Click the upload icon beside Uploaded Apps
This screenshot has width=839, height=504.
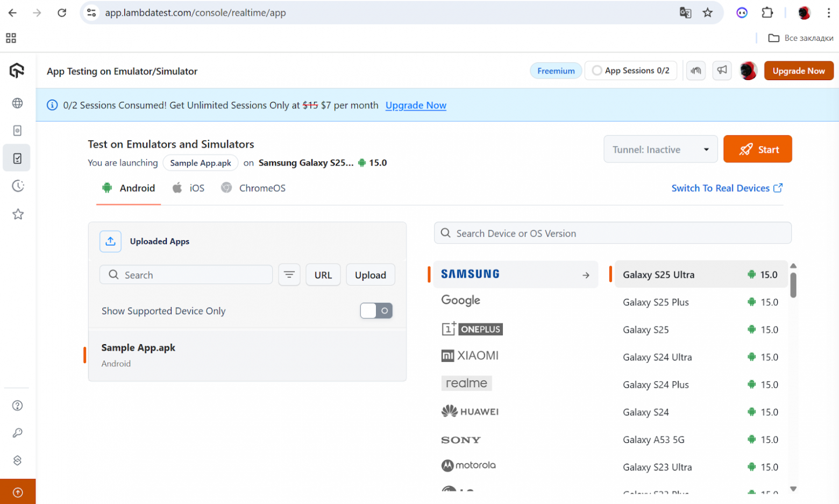coord(110,242)
